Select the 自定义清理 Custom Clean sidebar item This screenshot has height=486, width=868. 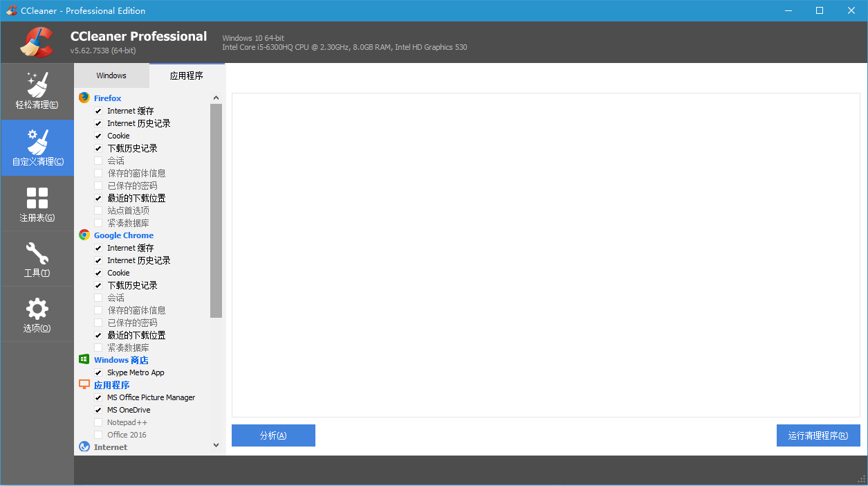(x=37, y=147)
